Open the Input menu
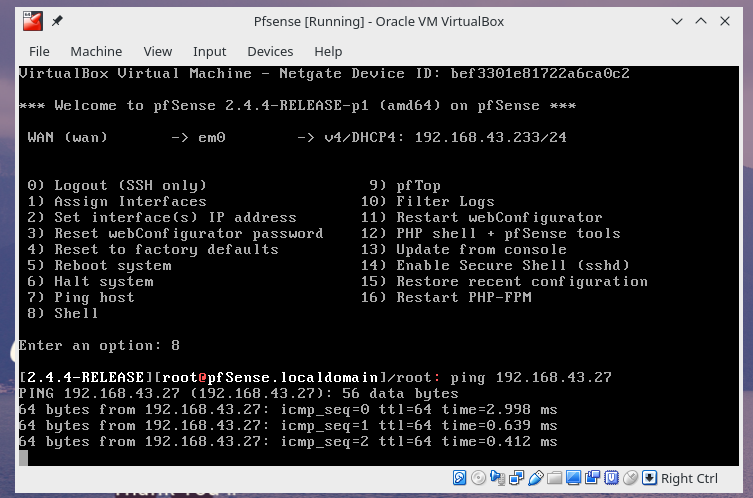Viewport: 753px width, 498px height. [209, 51]
